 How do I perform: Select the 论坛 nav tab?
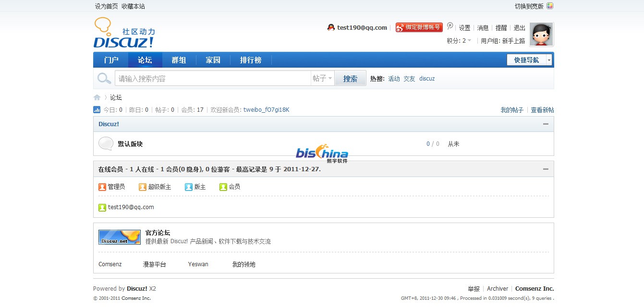coord(145,60)
